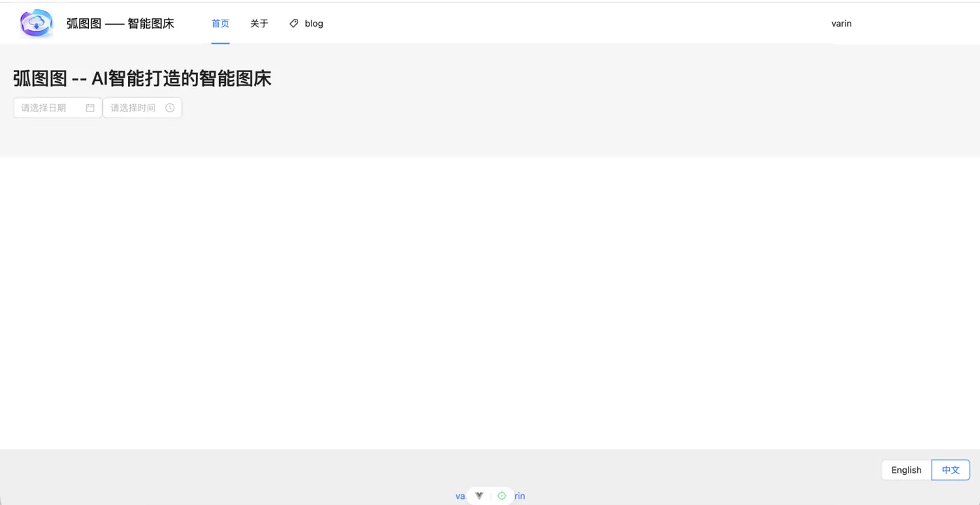This screenshot has width=980, height=505.
Task: Switch language to English
Action: click(906, 470)
